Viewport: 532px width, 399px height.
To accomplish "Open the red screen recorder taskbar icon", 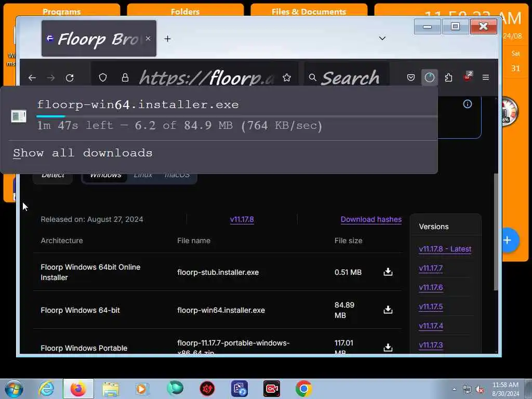I will pyautogui.click(x=272, y=389).
